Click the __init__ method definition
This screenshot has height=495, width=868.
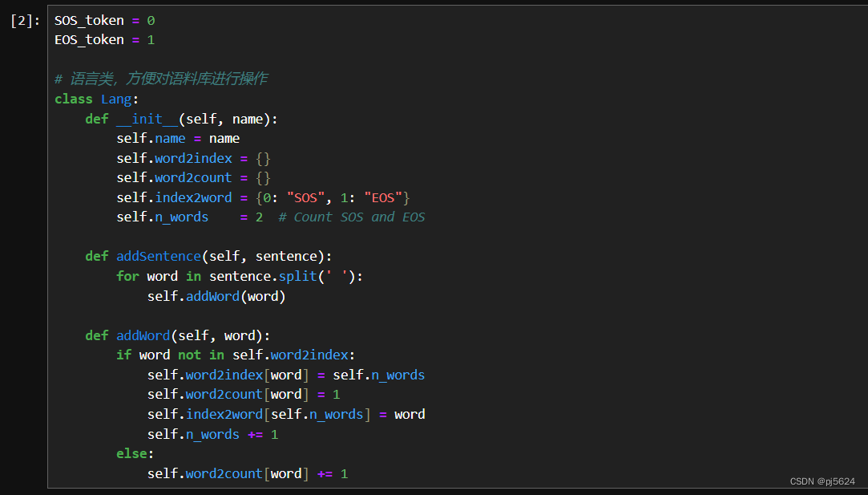pyautogui.click(x=148, y=118)
